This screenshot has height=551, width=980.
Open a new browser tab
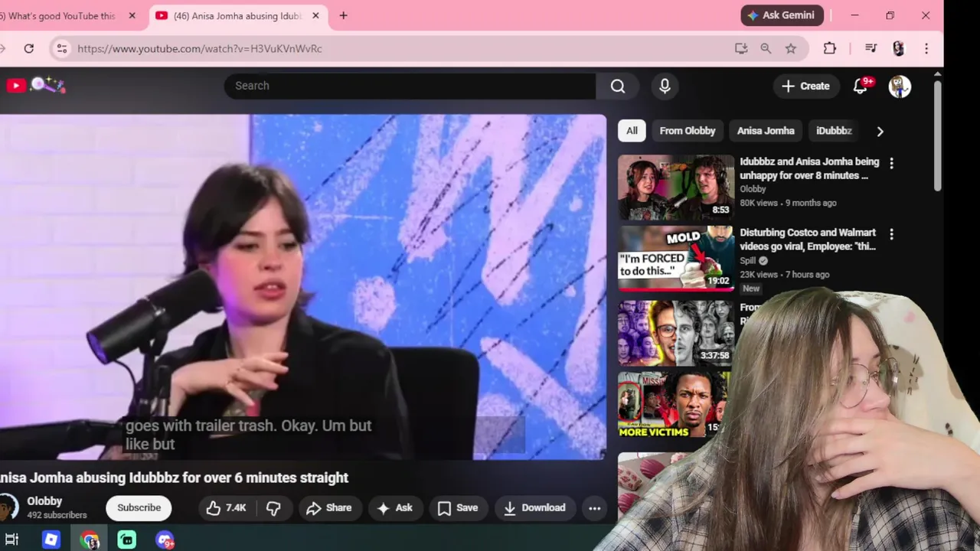(x=343, y=15)
